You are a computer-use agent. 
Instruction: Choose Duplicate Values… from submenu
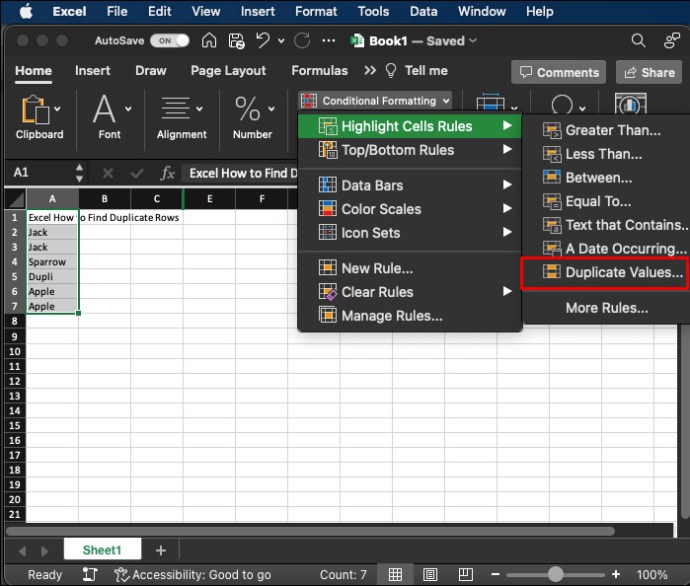605,272
